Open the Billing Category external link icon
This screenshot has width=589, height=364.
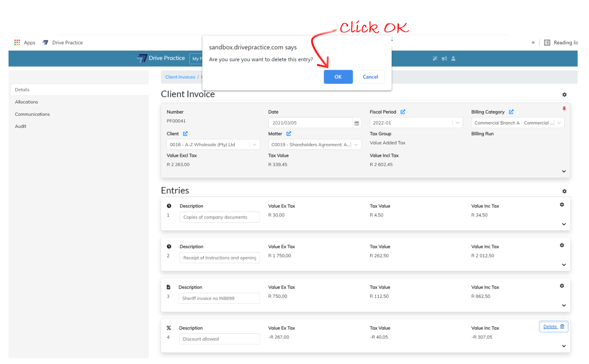511,112
